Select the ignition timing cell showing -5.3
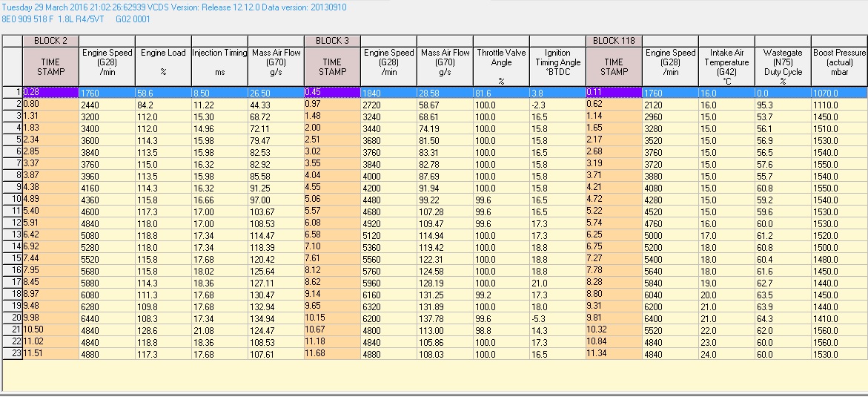868x397 pixels. (x=557, y=318)
